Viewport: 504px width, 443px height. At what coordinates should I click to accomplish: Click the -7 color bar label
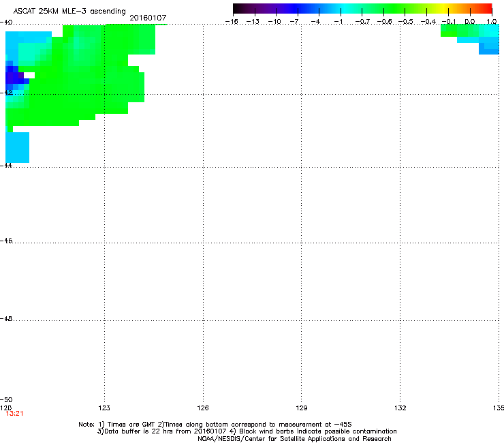[x=294, y=22]
